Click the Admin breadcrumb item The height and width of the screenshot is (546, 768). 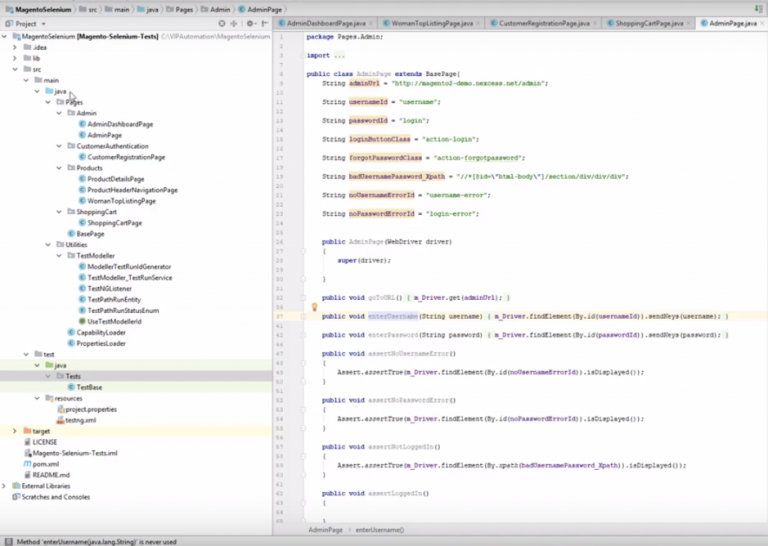coord(216,9)
